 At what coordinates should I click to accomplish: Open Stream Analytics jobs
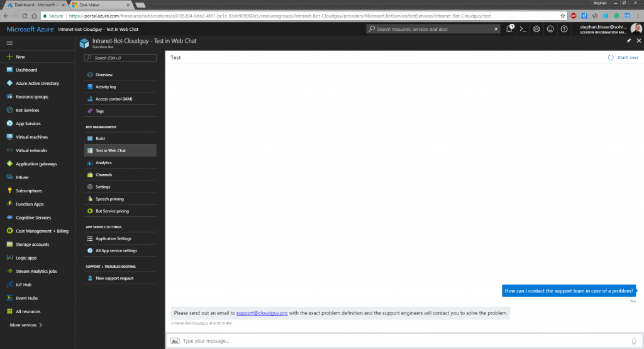(x=36, y=272)
